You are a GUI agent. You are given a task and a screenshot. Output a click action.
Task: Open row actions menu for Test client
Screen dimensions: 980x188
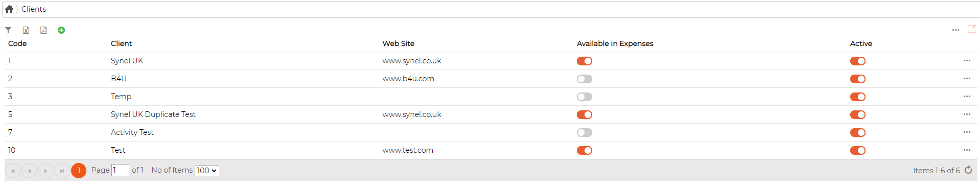coord(967,150)
